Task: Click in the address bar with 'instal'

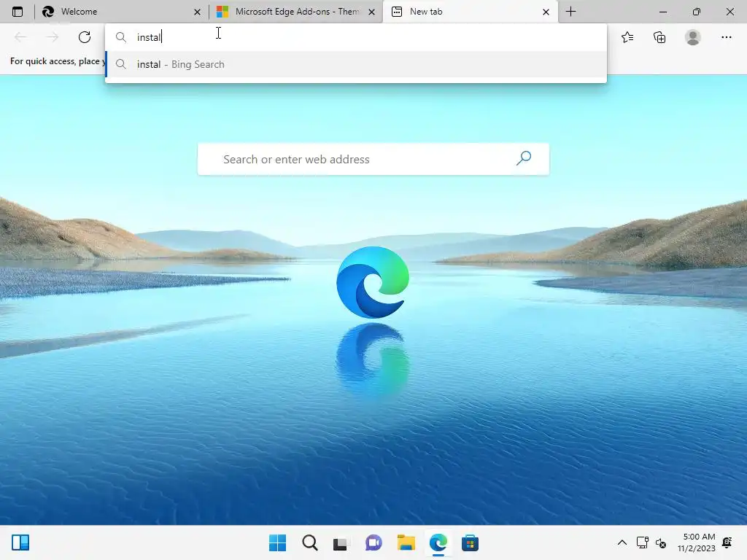Action: point(355,37)
